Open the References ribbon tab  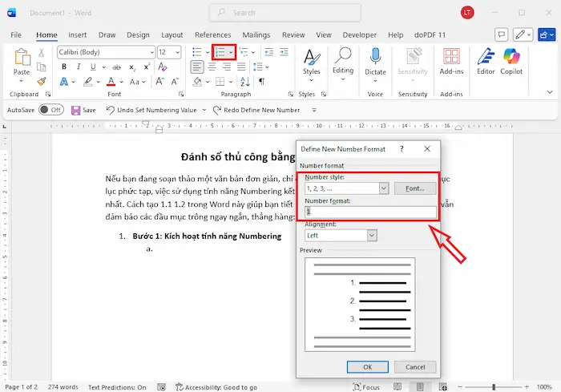tap(212, 35)
